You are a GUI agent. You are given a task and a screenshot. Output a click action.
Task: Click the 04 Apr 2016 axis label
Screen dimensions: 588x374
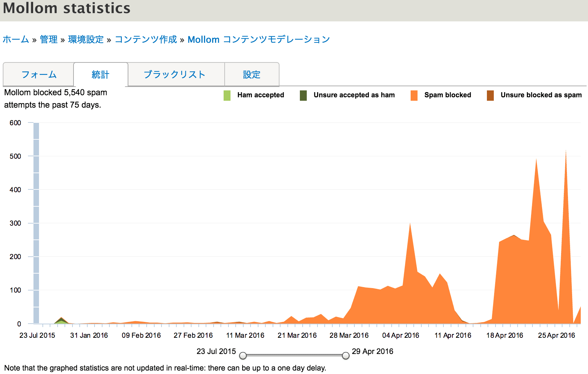click(401, 335)
